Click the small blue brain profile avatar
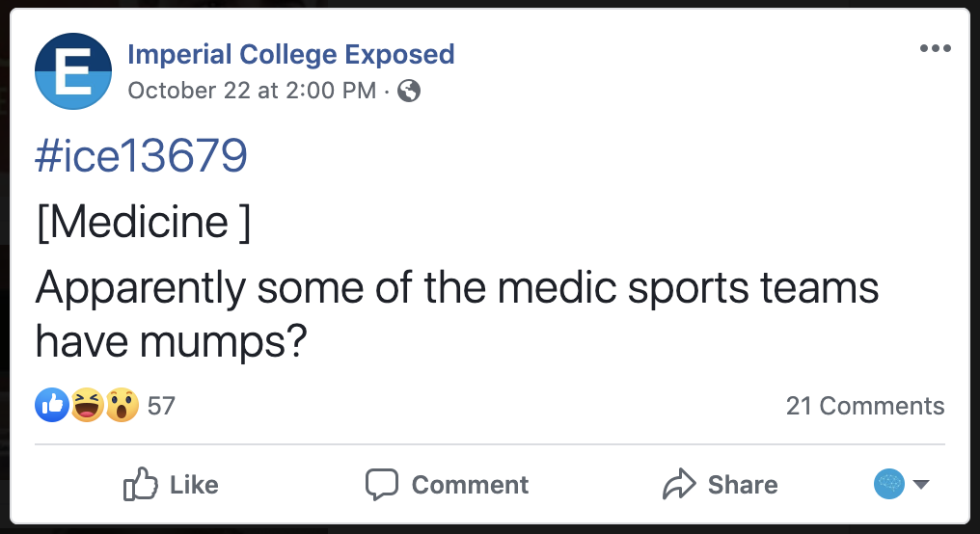980x534 pixels. pos(889,484)
